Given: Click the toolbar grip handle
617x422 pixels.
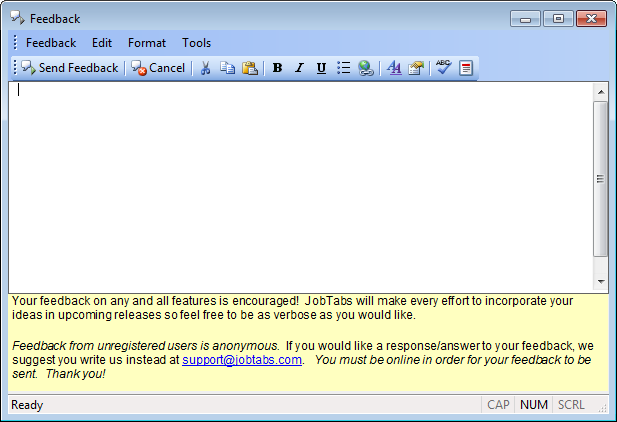Looking at the screenshot, I should click(x=15, y=68).
